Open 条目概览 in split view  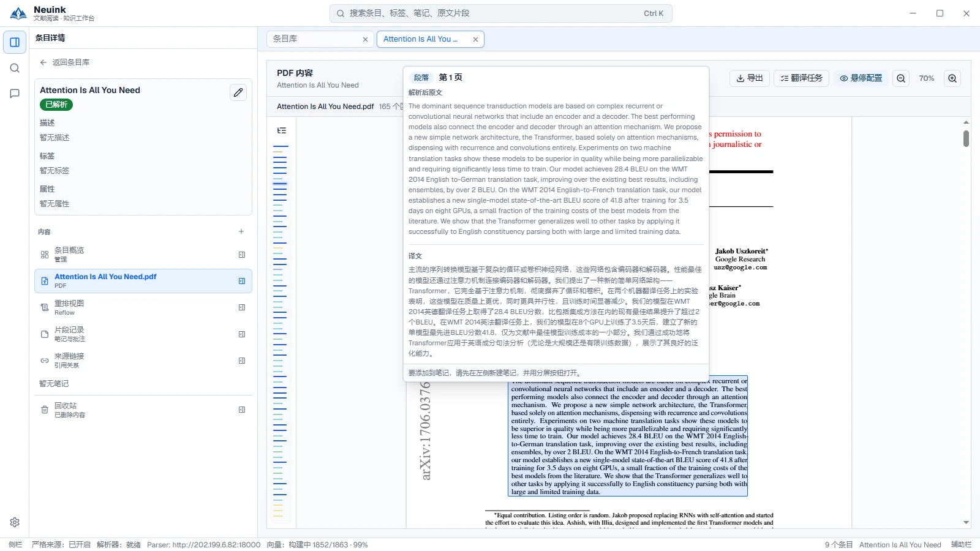(242, 255)
